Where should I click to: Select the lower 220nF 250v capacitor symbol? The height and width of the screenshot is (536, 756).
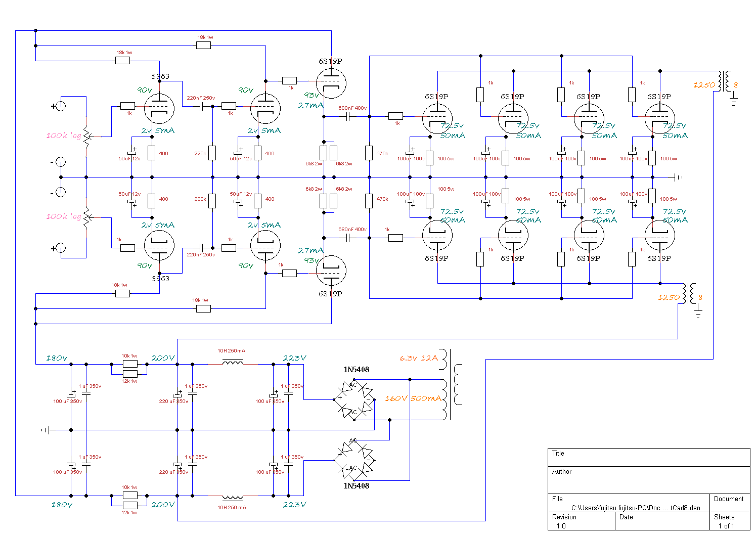click(202, 248)
